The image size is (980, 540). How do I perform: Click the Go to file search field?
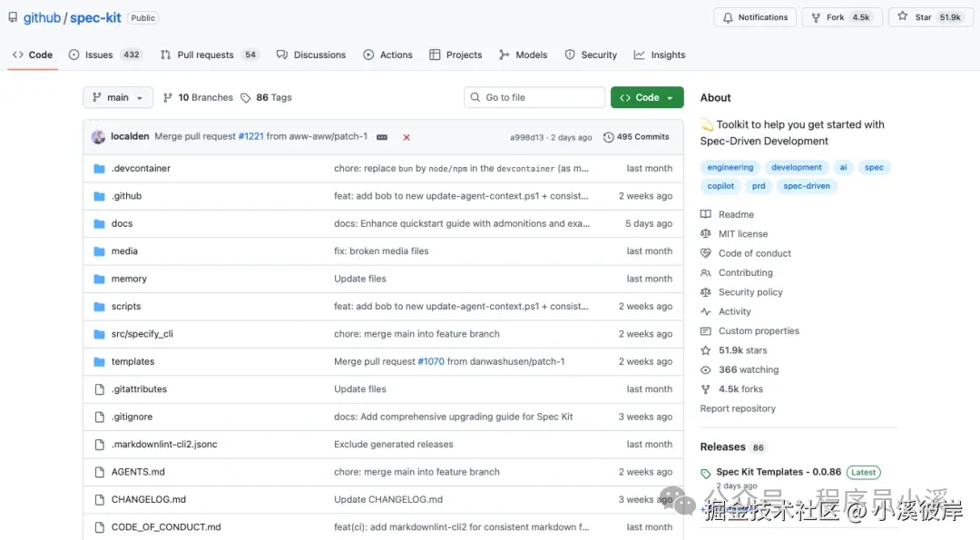(534, 98)
